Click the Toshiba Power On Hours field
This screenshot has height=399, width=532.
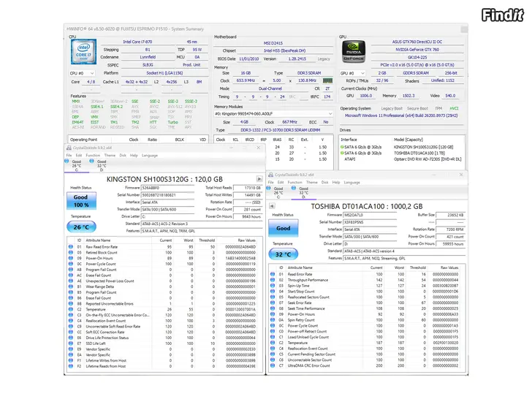pyautogui.click(x=451, y=243)
